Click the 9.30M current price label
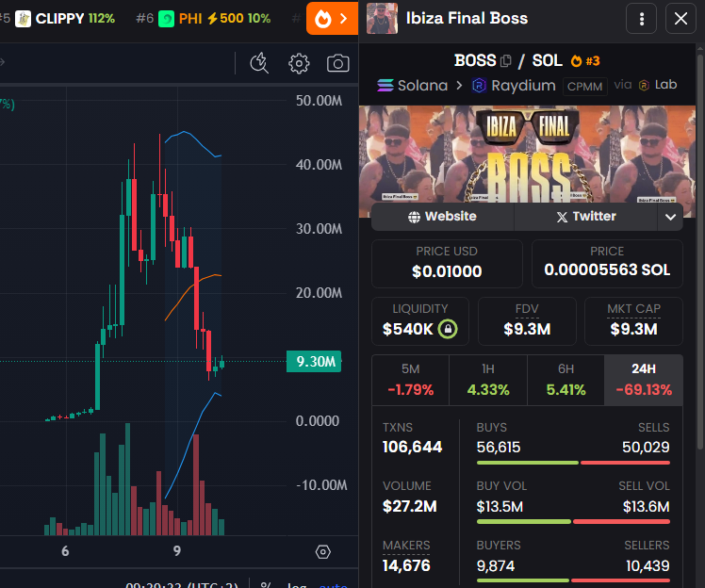 [314, 362]
